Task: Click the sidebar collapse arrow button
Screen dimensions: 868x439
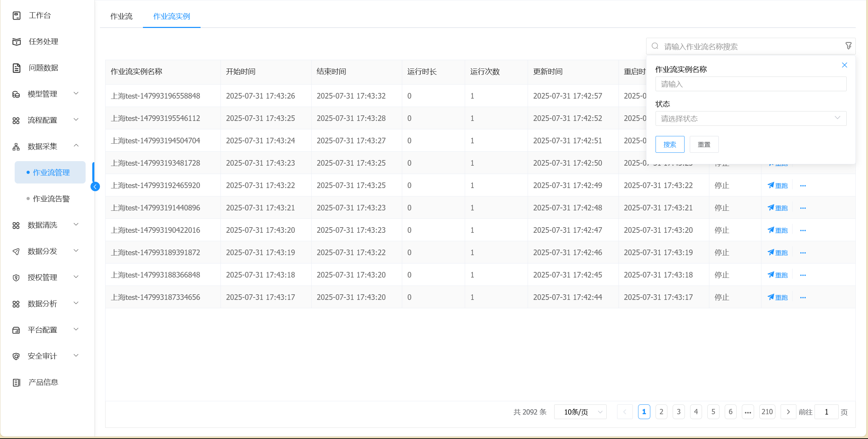Action: pos(95,187)
